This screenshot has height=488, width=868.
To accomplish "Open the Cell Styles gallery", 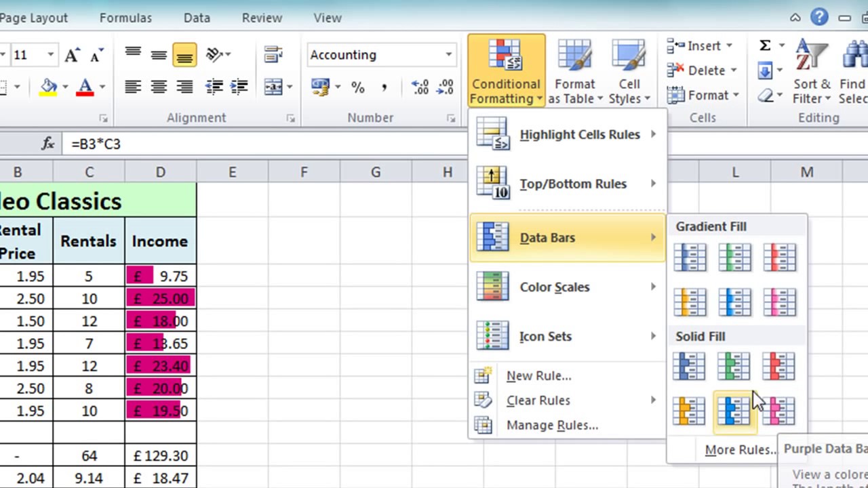I will coord(629,71).
